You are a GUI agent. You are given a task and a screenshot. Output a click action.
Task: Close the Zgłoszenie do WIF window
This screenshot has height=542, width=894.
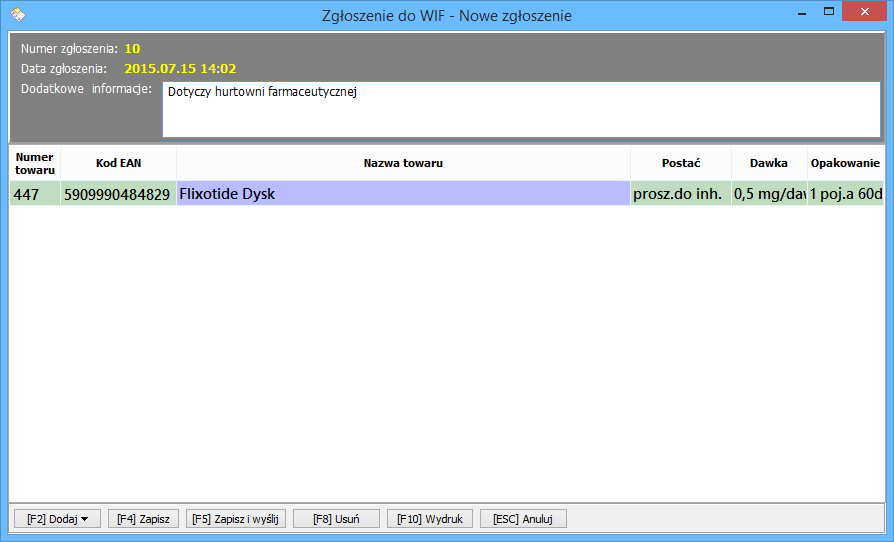[x=864, y=11]
